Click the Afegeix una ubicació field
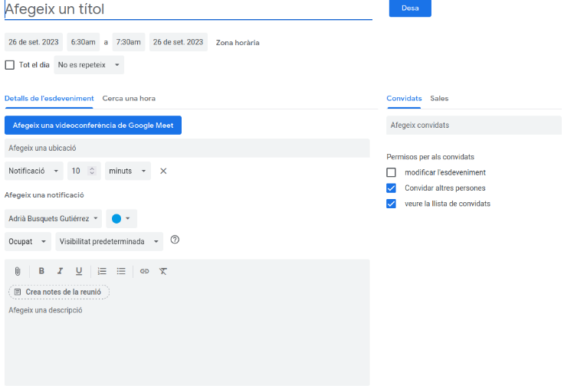The height and width of the screenshot is (392, 574). 187,148
